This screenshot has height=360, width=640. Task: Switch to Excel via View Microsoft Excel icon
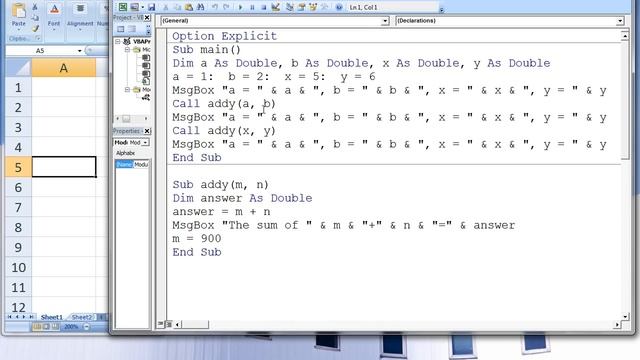[x=122, y=7]
